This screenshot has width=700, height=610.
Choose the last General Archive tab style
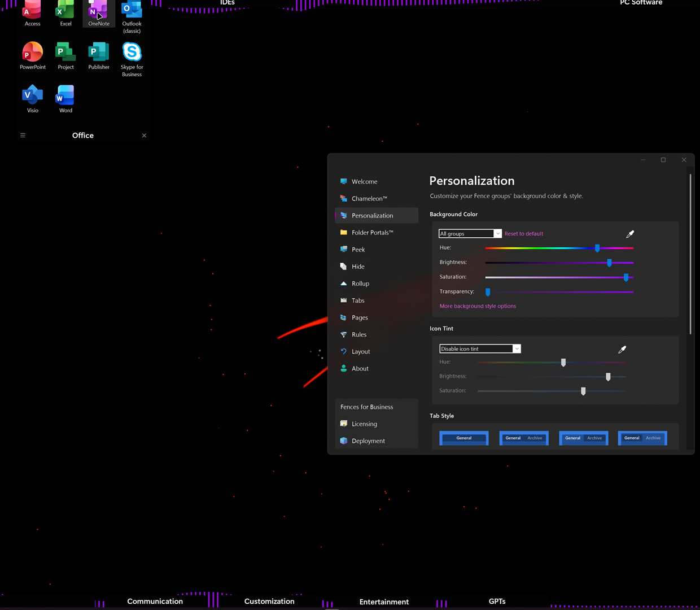(642, 438)
